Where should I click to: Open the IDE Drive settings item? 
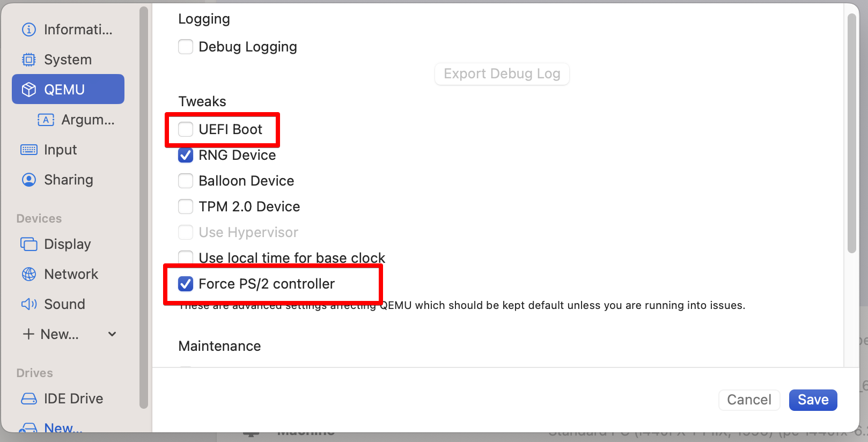(x=73, y=399)
